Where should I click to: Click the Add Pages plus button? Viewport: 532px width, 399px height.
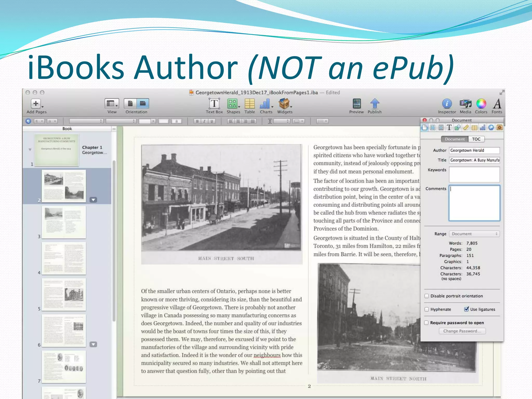36,103
